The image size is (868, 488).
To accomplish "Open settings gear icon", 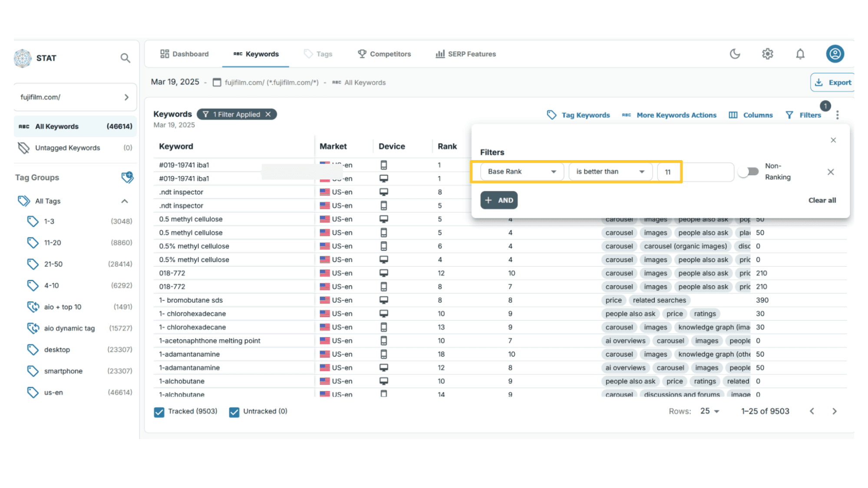I will [767, 54].
